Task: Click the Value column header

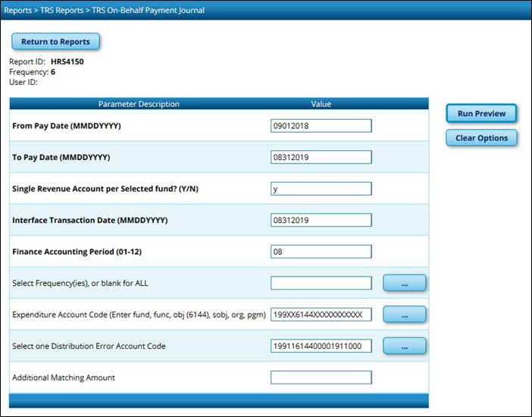Action: pos(321,104)
